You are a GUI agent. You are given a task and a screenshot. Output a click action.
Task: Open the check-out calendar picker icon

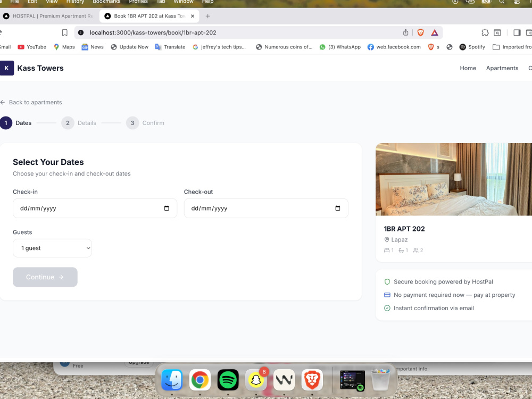(x=338, y=209)
